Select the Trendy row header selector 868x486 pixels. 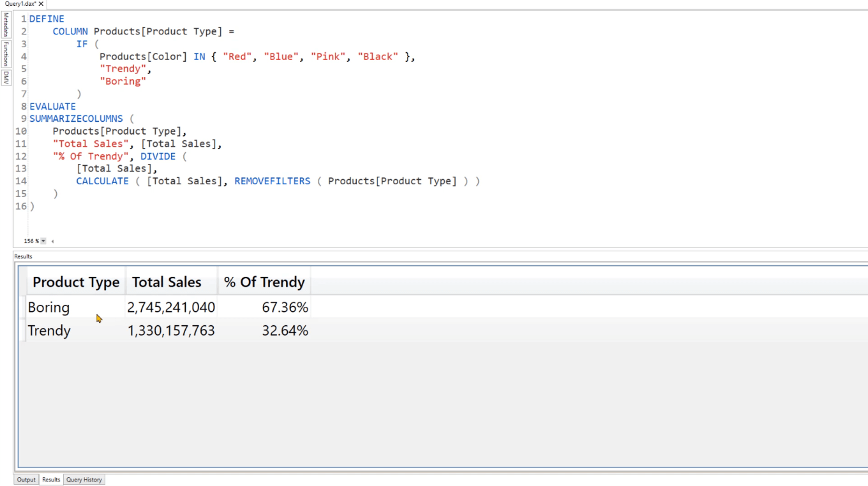tap(23, 330)
